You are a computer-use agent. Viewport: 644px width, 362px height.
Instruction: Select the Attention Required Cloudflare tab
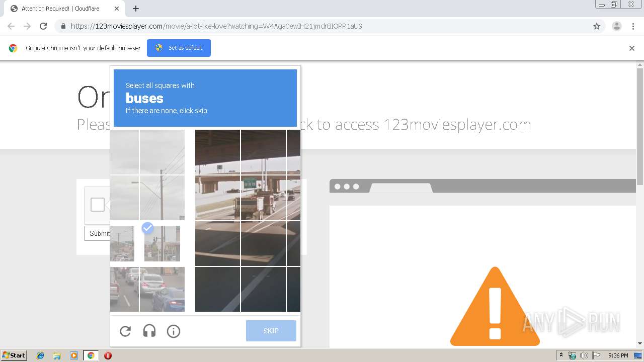(x=64, y=9)
